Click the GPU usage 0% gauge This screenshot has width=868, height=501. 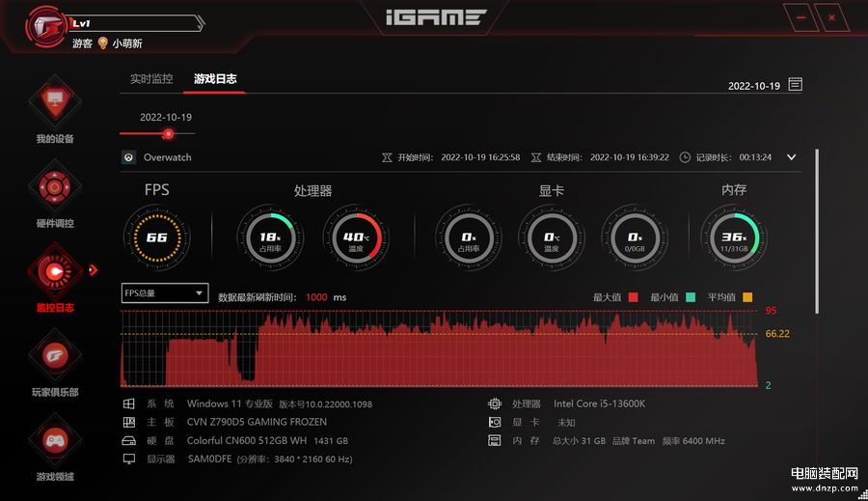(x=469, y=237)
